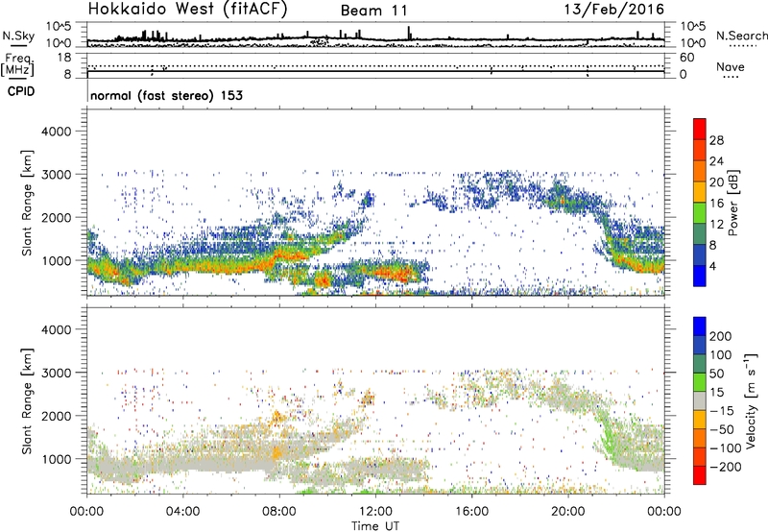Click the 'Velocity [m s-1]' color bar title
Image resolution: width=768 pixels, height=532 pixels.
click(751, 400)
